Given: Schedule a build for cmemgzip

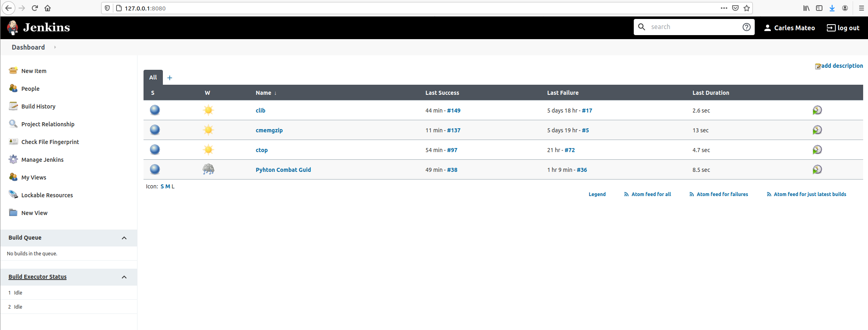Looking at the screenshot, I should point(817,130).
